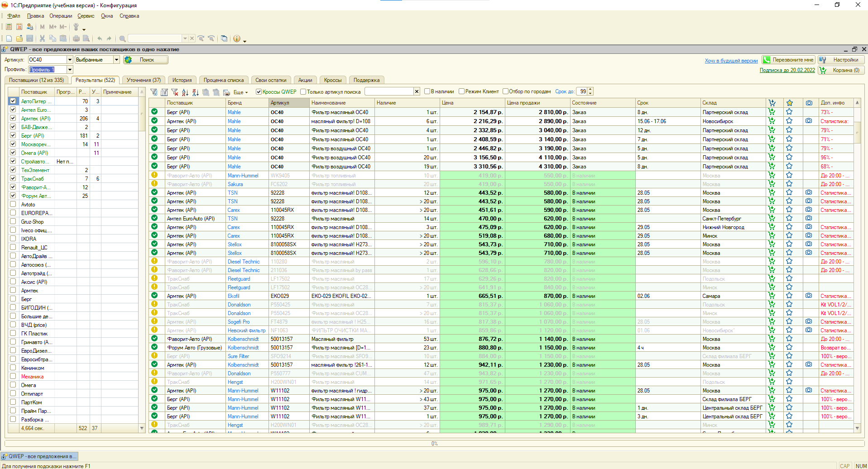Uncheck supplier АвтоПитер checkbox
This screenshot has height=469, width=868.
[x=13, y=101]
